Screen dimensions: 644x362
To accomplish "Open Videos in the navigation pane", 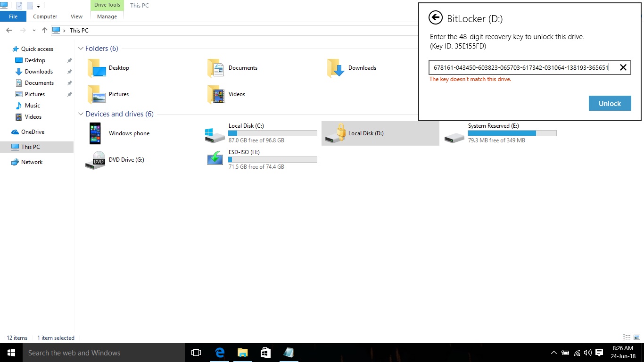I will click(x=33, y=116).
